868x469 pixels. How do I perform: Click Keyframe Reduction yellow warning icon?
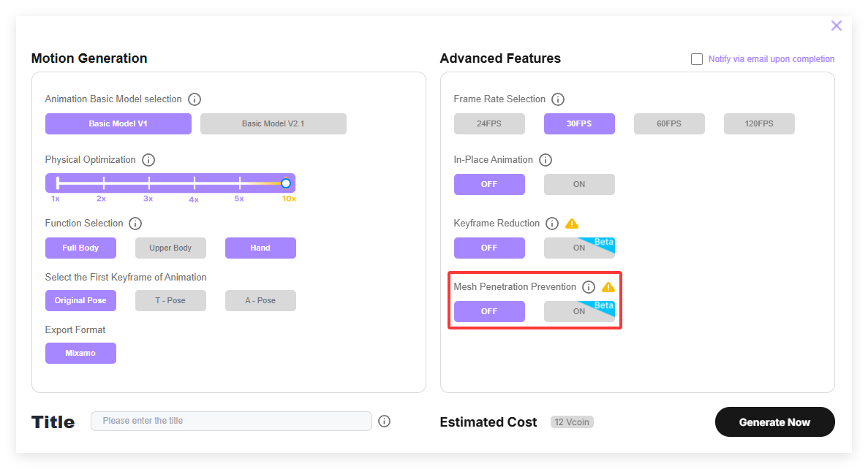(572, 224)
